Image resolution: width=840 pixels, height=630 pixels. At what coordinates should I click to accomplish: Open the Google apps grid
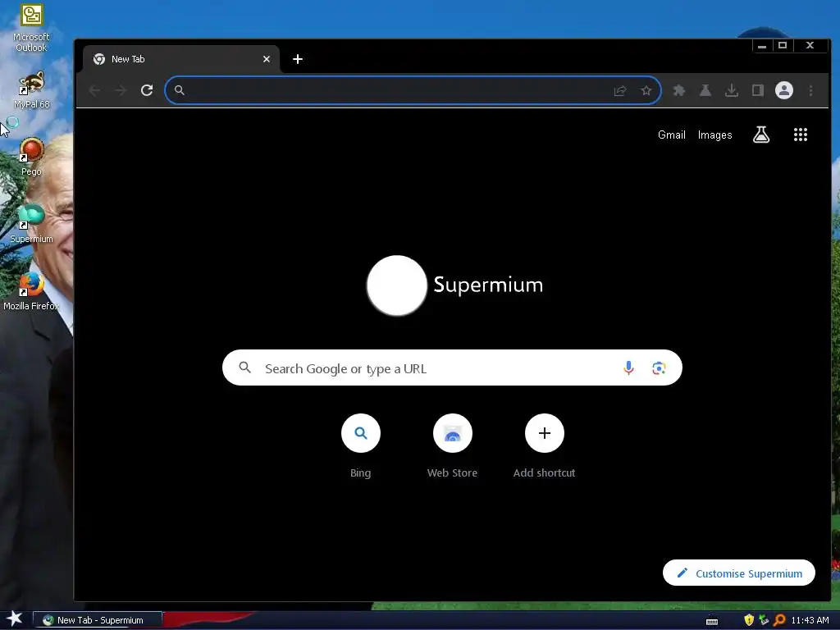(801, 135)
